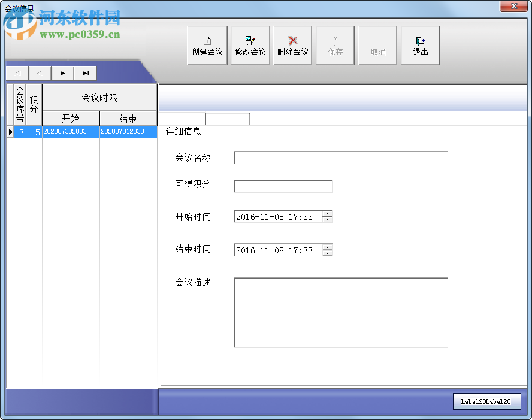Close the 会议信息 window
This screenshot has width=532, height=420.
pos(513,6)
